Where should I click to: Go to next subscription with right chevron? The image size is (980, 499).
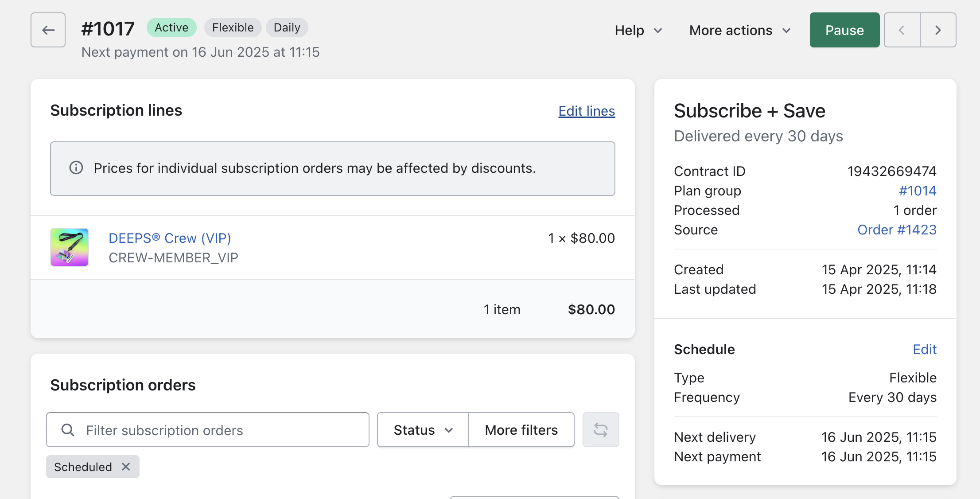point(938,30)
